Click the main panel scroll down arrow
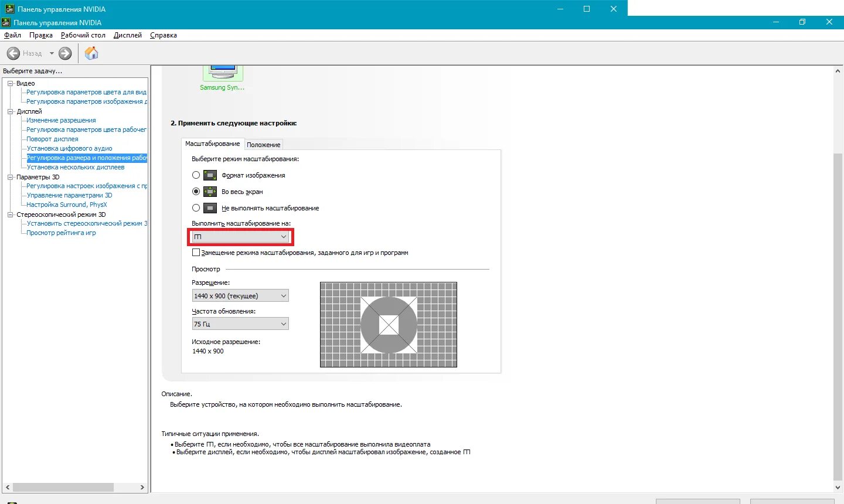This screenshot has height=504, width=844. [838, 488]
